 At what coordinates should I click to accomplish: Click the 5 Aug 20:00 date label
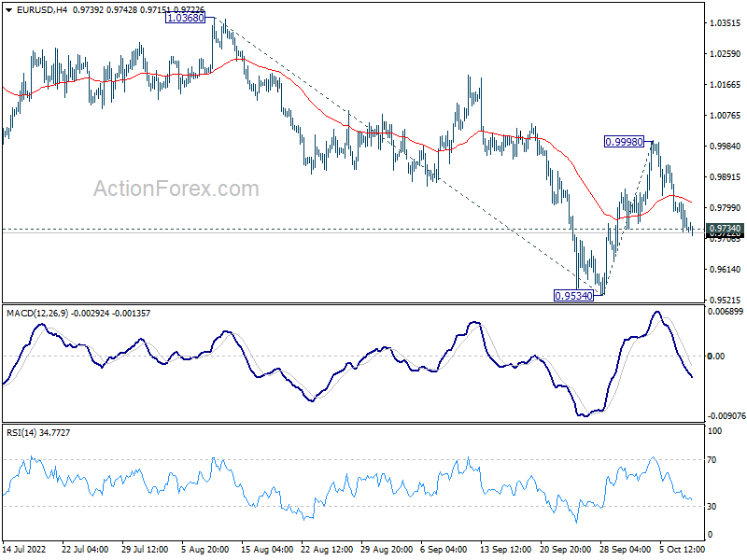[205, 550]
